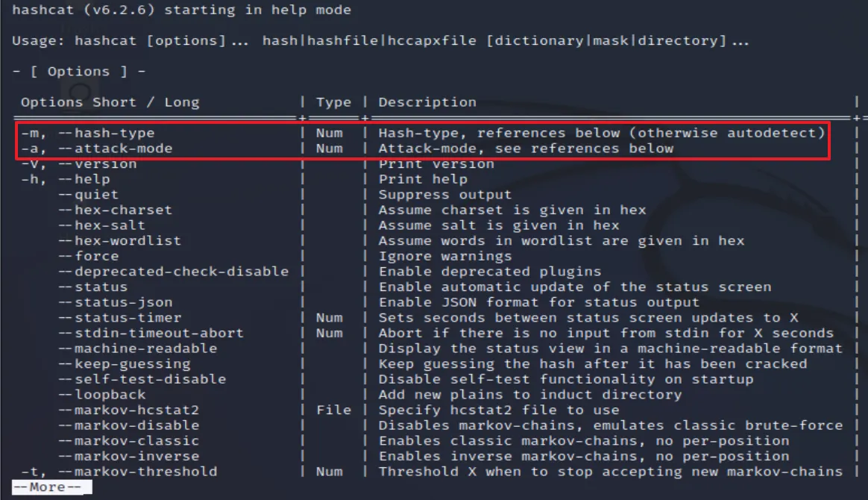
Task: Click the --stdin-timeout-abort option
Action: pyautogui.click(x=151, y=334)
